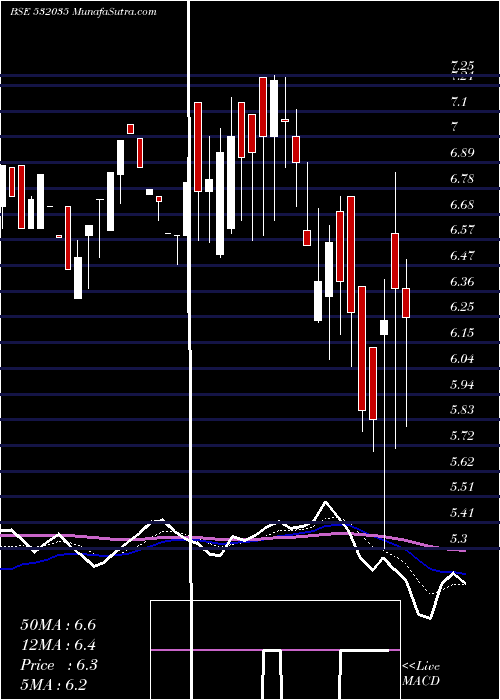The height and width of the screenshot is (700, 500).
Task: Click the 50MA : 6.6 readout
Action: (x=58, y=625)
